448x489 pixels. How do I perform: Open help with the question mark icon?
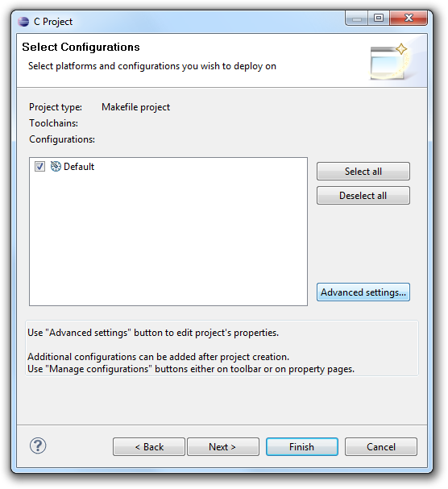point(38,446)
